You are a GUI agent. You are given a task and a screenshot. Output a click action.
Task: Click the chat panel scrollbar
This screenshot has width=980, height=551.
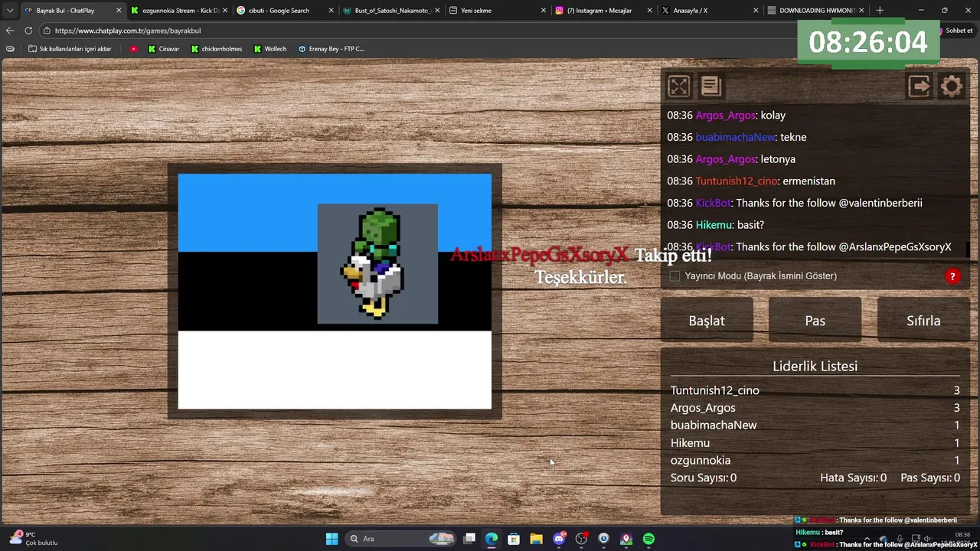pyautogui.click(x=969, y=249)
